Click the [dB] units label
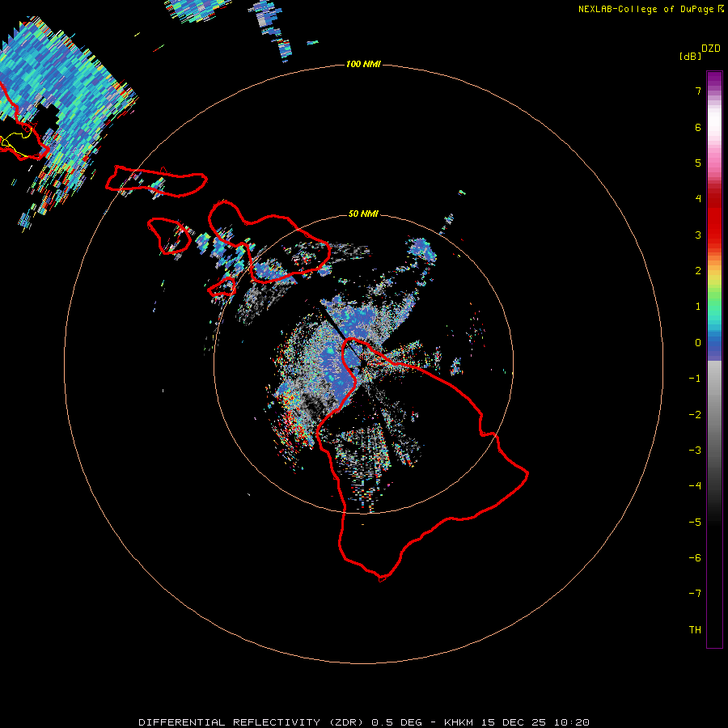Screen dimensions: 728x728 click(691, 56)
